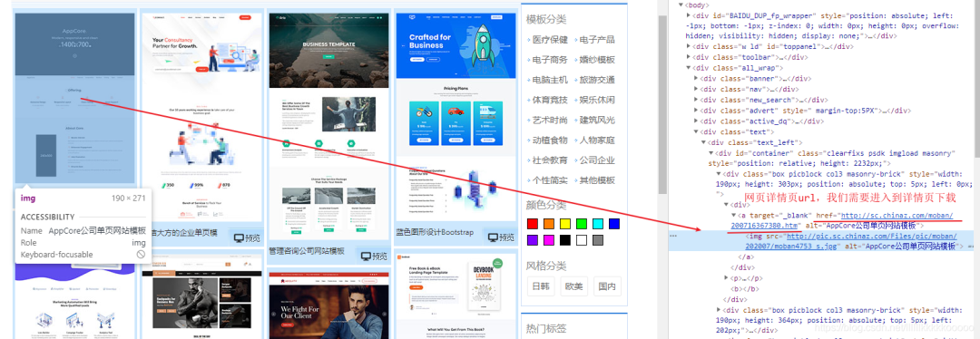
Task: Choose the blue color swatch
Action: tap(613, 224)
